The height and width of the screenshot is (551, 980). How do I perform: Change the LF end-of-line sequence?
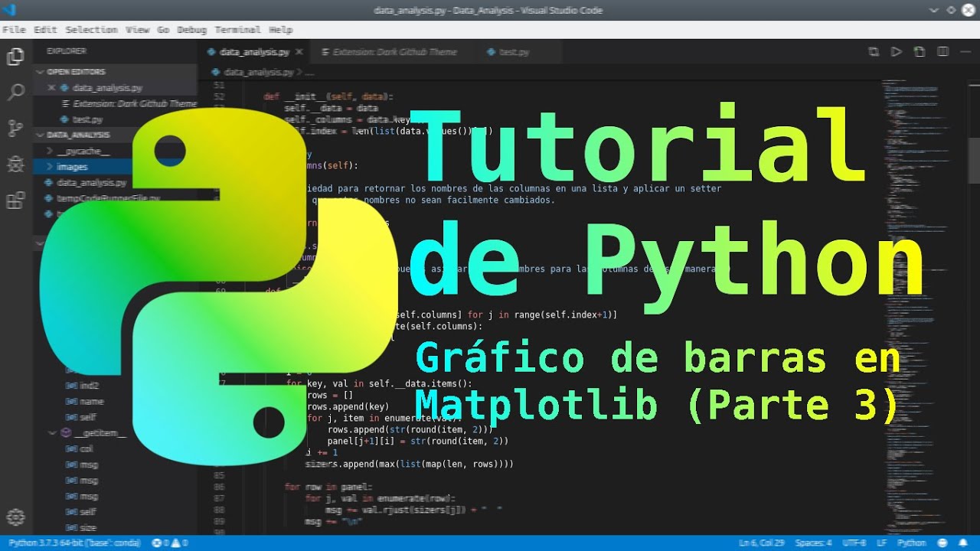click(881, 543)
